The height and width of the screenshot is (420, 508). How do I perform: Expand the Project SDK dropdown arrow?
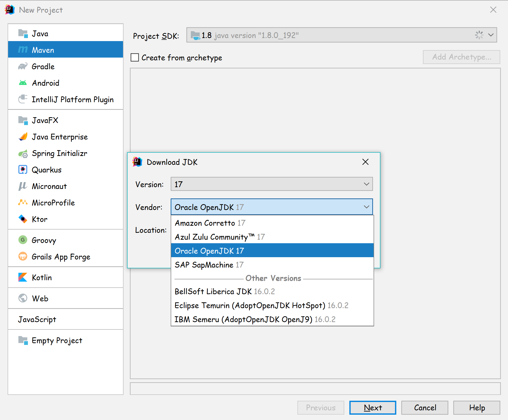pyautogui.click(x=491, y=35)
